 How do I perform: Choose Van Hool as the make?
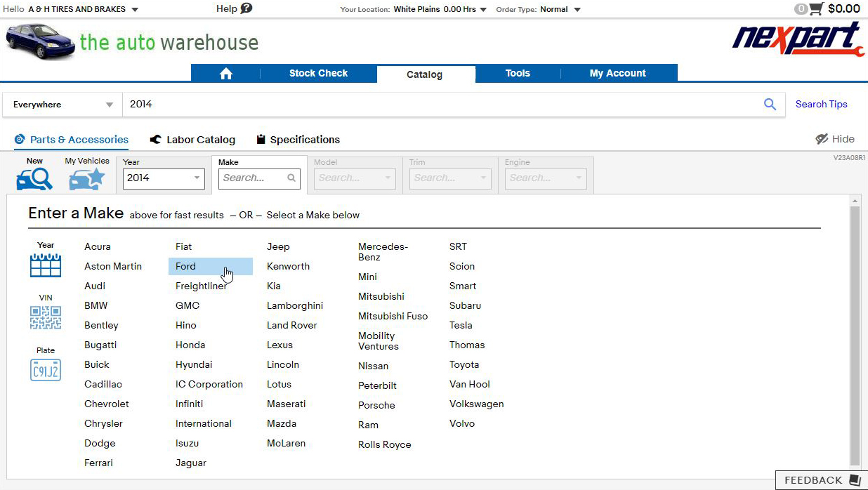tap(470, 384)
